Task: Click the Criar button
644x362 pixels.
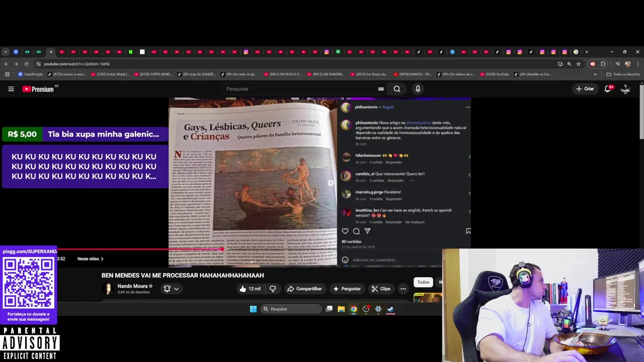Action: tap(585, 89)
